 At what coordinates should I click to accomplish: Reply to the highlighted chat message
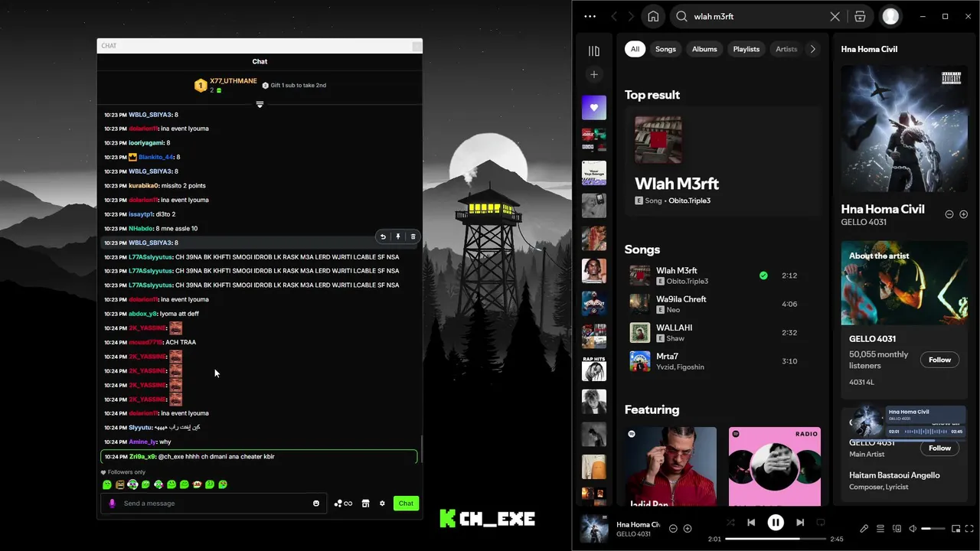[x=383, y=236]
